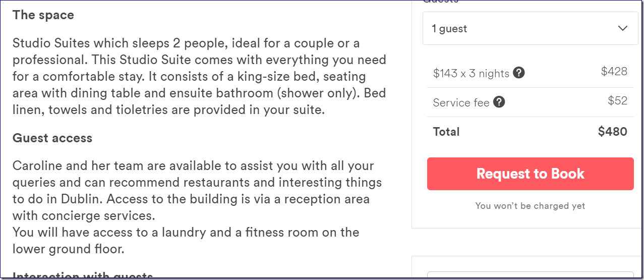Image resolution: width=644 pixels, height=280 pixels.
Task: Click the "Service fee" label text
Action: 461,103
